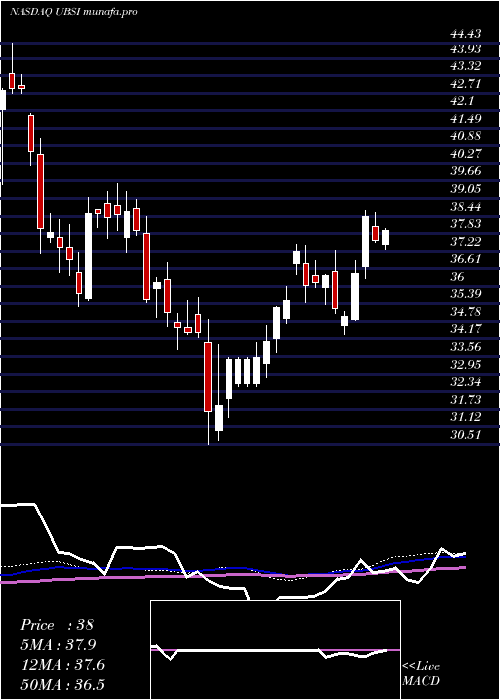Select the 42.1 price axis label
The height and width of the screenshot is (700, 500).
pyautogui.click(x=462, y=101)
